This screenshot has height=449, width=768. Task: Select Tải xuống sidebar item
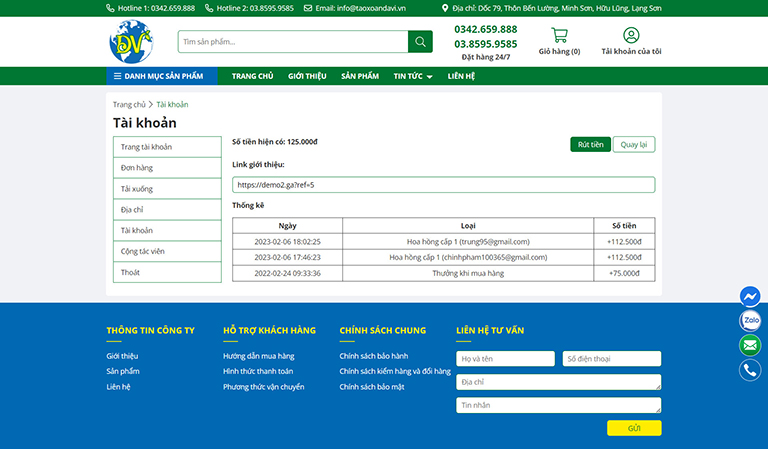[x=167, y=189]
